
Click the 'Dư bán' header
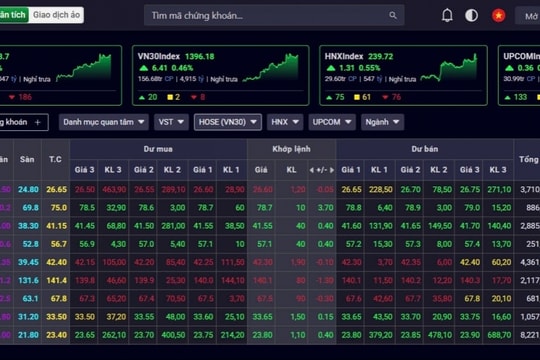click(425, 149)
